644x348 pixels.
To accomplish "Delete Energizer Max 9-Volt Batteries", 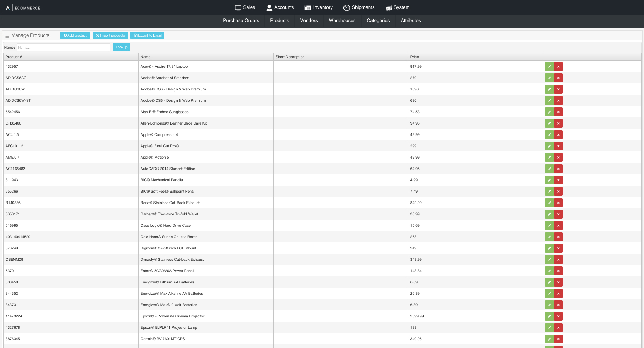I will (x=558, y=305).
